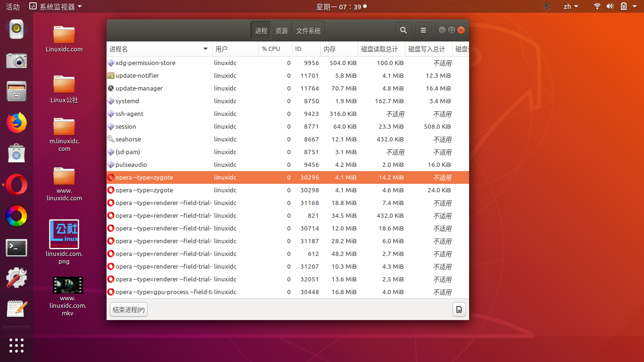Click the 508.0 KiB disk write cell
The width and height of the screenshot is (644, 362).
click(x=438, y=126)
